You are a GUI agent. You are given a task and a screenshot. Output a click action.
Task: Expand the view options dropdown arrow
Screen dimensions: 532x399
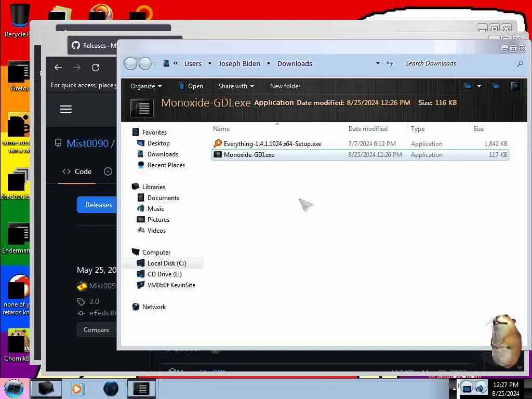tap(479, 86)
